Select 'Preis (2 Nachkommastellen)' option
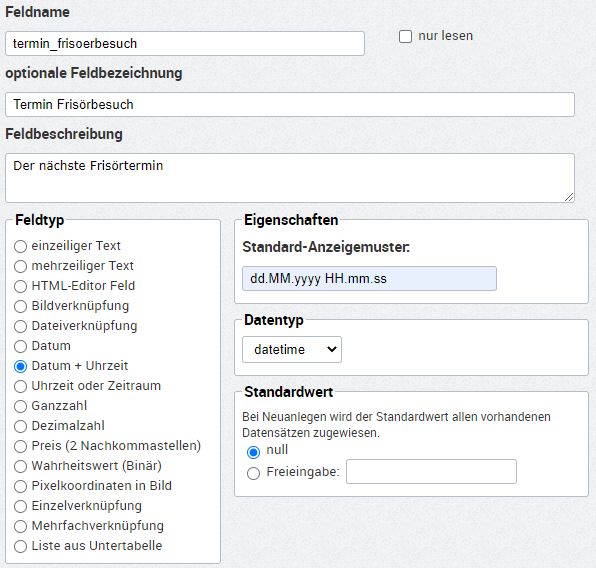Screen dimensions: 596x568 [20, 446]
